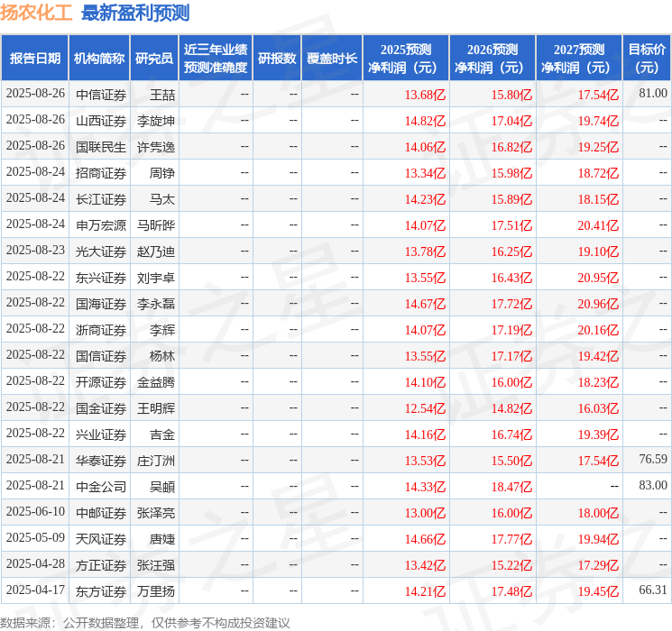The height and width of the screenshot is (631, 672).
Task: Click the 2026 forecast 18.47亿
Action: pos(511,487)
